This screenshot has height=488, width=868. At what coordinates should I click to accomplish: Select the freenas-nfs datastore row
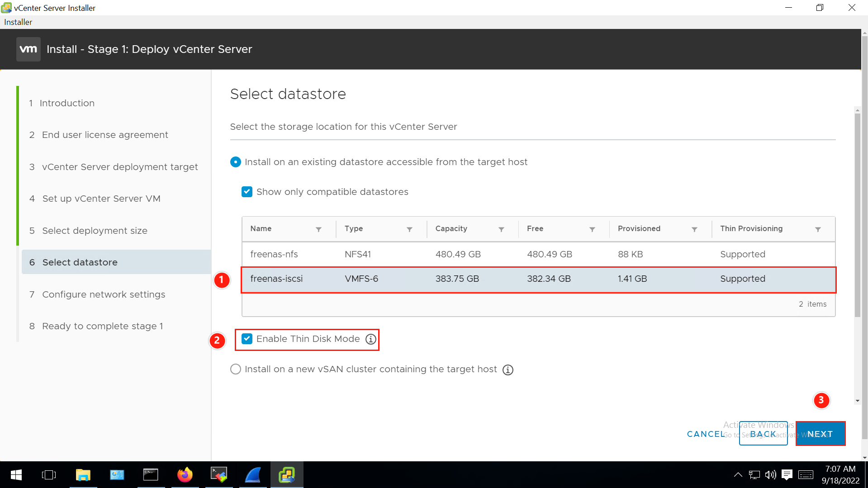click(538, 254)
